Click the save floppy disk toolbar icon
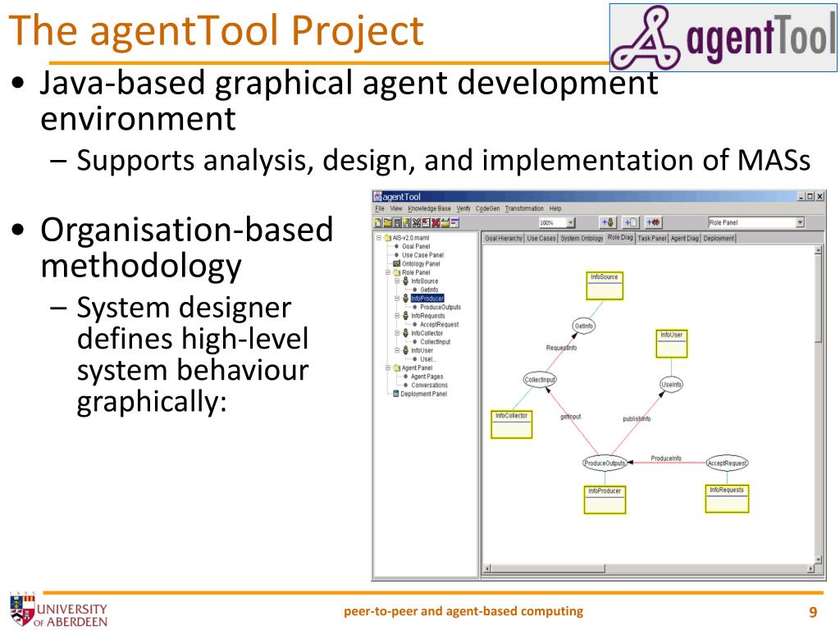The height and width of the screenshot is (630, 840). click(x=397, y=223)
